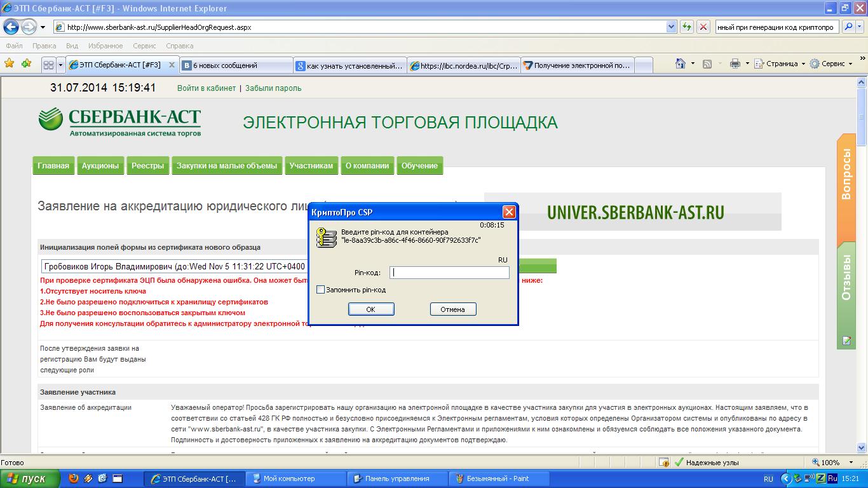868x488 pixels.
Task: Open the address bar history dropdown
Action: coord(671,27)
